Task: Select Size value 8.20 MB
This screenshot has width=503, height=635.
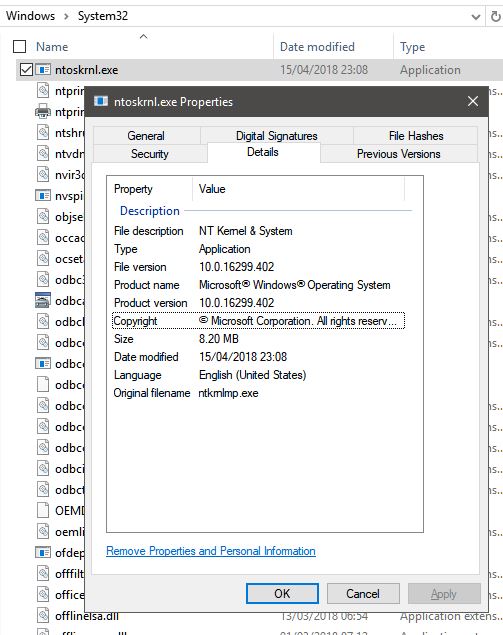Action: pos(219,339)
